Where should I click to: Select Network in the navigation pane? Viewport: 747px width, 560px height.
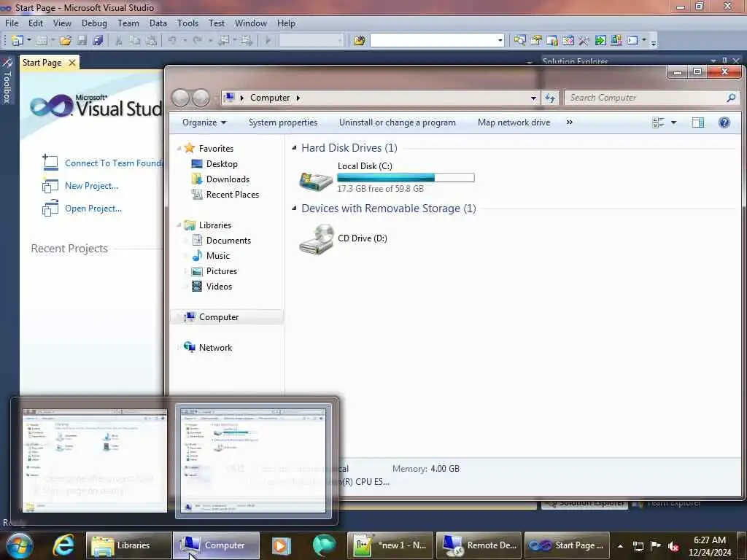(x=215, y=348)
